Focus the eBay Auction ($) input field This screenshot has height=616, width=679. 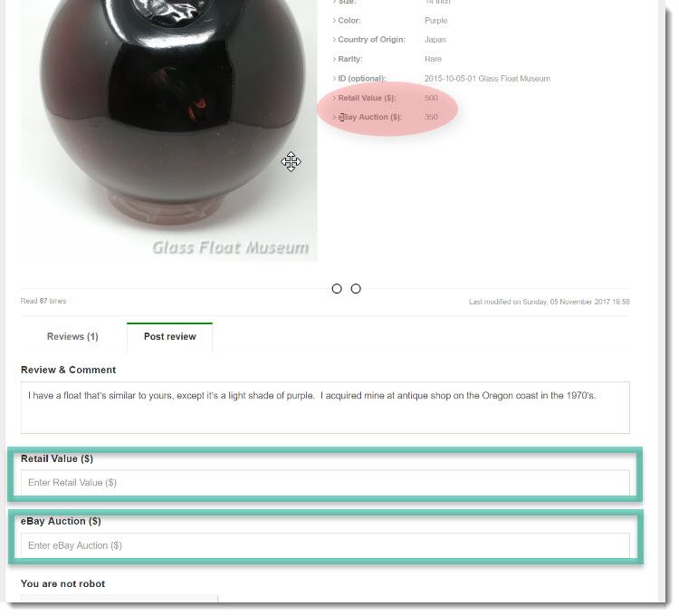[325, 545]
